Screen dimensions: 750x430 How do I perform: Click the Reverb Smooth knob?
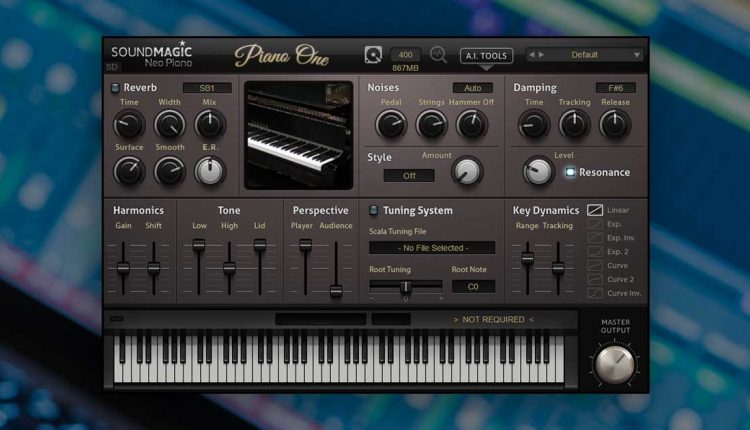169,171
